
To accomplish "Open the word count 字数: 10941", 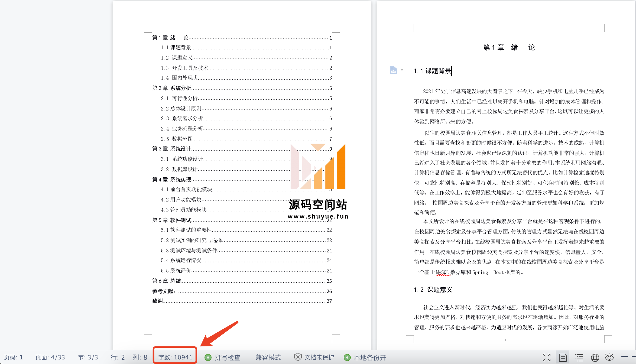I will pyautogui.click(x=175, y=357).
